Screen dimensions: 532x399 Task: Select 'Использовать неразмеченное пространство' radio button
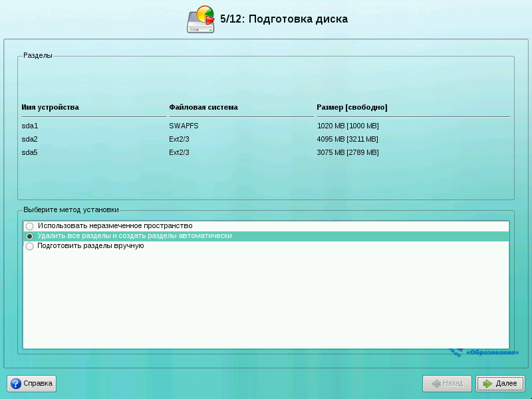coord(29,226)
